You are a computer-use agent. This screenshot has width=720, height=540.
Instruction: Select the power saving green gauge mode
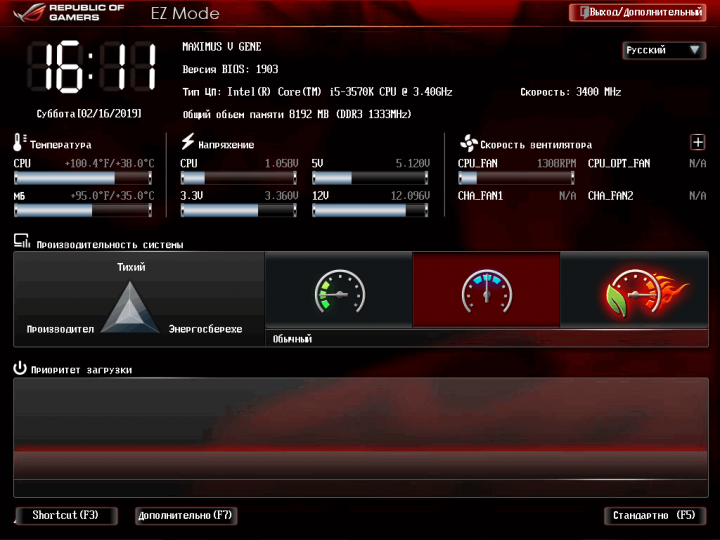339,290
